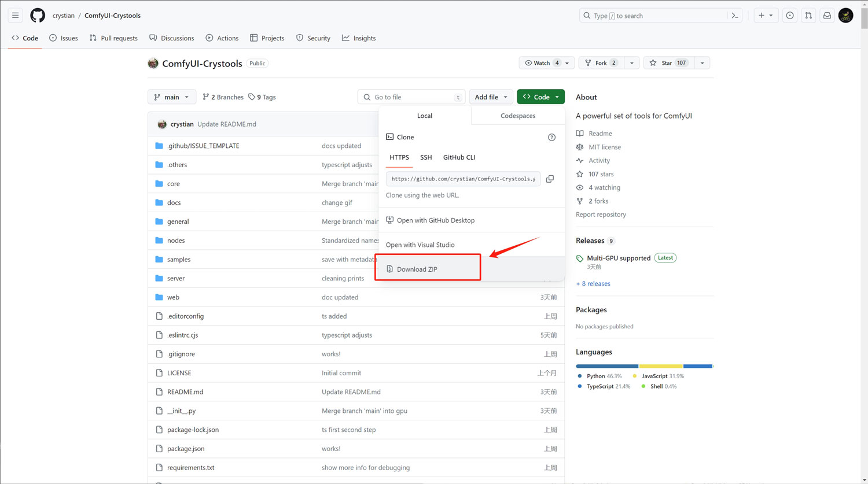Open the nodes folder
This screenshot has height=484, width=868.
[176, 241]
